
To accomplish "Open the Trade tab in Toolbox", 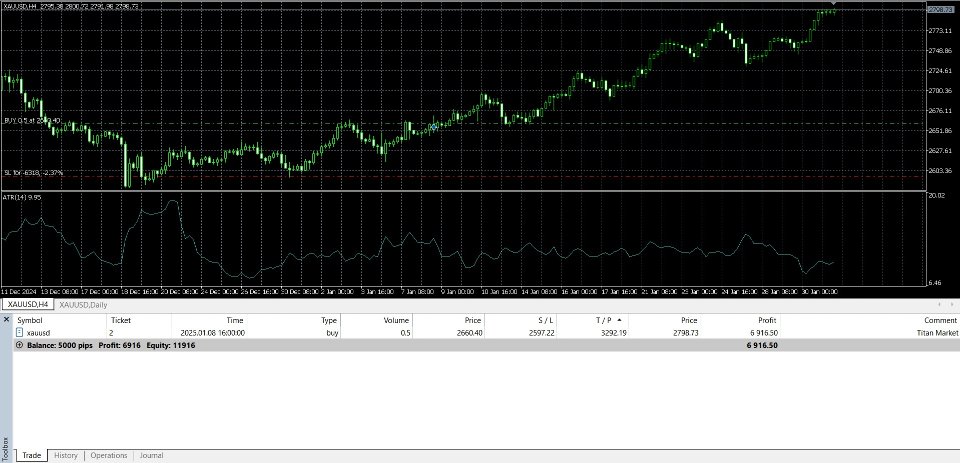I will 31,456.
